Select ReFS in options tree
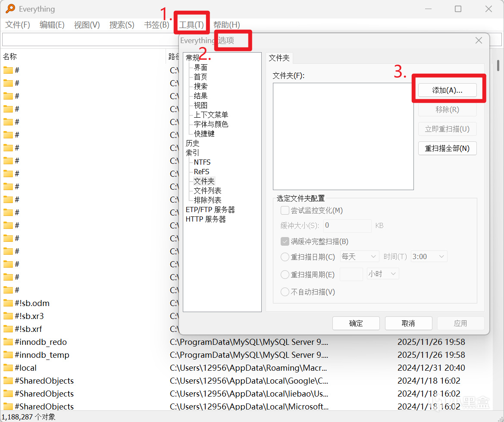Image resolution: width=504 pixels, height=422 pixels. pyautogui.click(x=201, y=172)
